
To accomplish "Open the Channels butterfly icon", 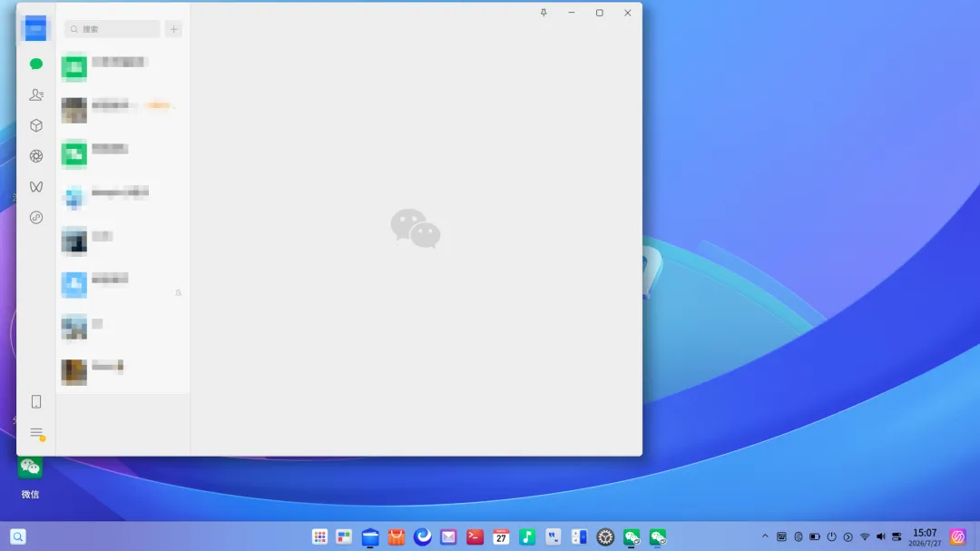I will 36,186.
